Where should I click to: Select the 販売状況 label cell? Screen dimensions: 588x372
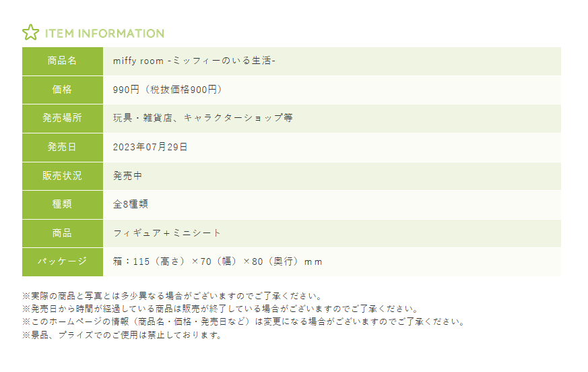[63, 176]
